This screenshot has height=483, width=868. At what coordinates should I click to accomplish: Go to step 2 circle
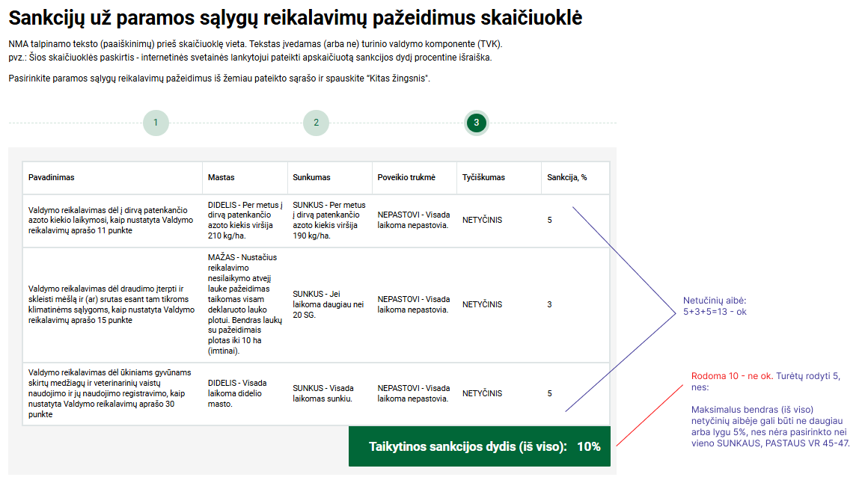(316, 123)
